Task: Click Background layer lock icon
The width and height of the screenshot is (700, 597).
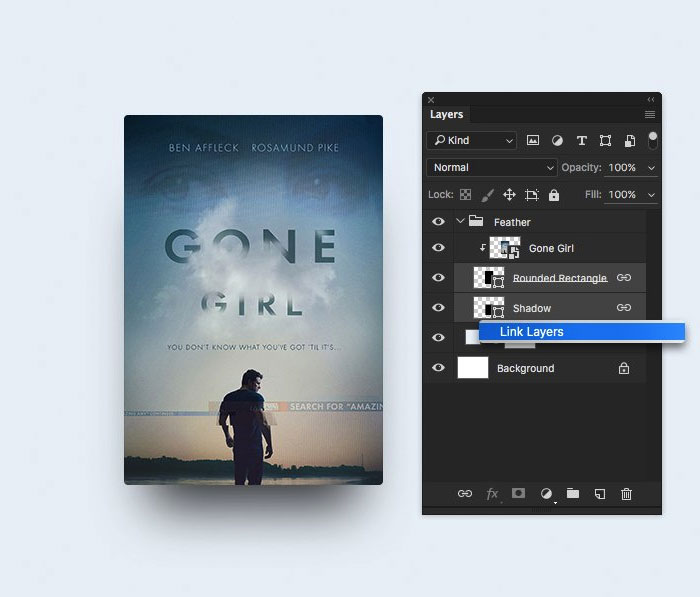Action: click(x=624, y=368)
